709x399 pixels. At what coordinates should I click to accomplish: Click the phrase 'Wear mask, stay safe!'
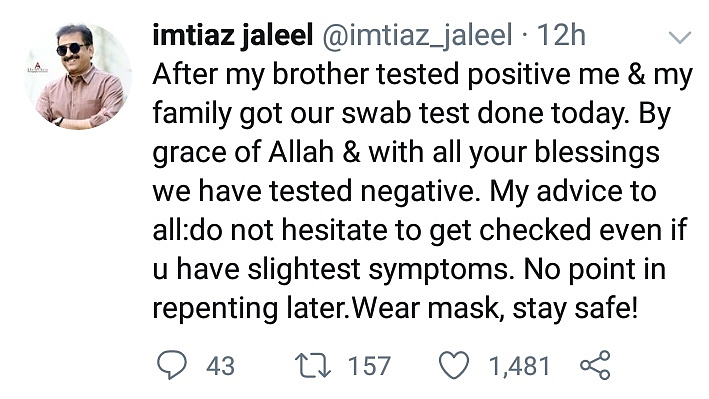(x=494, y=308)
